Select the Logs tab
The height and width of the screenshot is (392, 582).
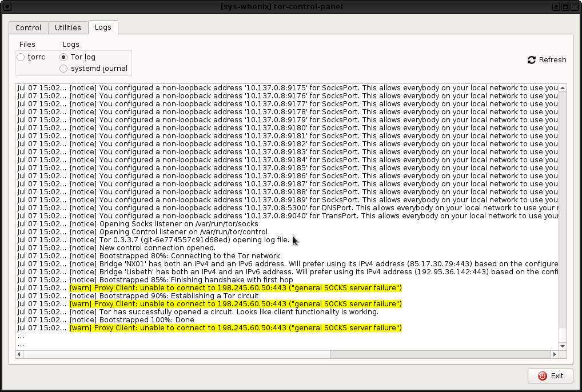(x=103, y=27)
